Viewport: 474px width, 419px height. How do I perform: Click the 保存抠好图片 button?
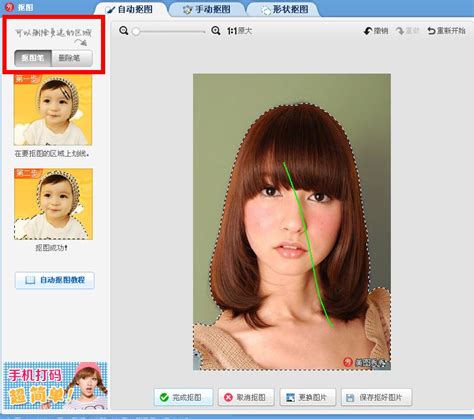click(x=377, y=397)
